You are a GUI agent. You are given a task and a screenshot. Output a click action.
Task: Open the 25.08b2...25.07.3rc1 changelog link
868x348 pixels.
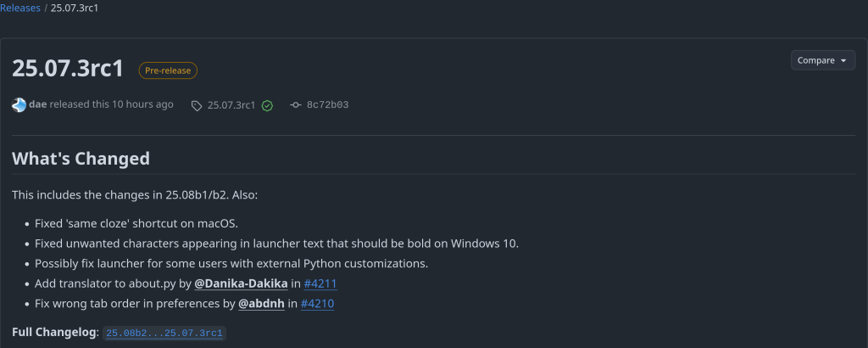164,333
